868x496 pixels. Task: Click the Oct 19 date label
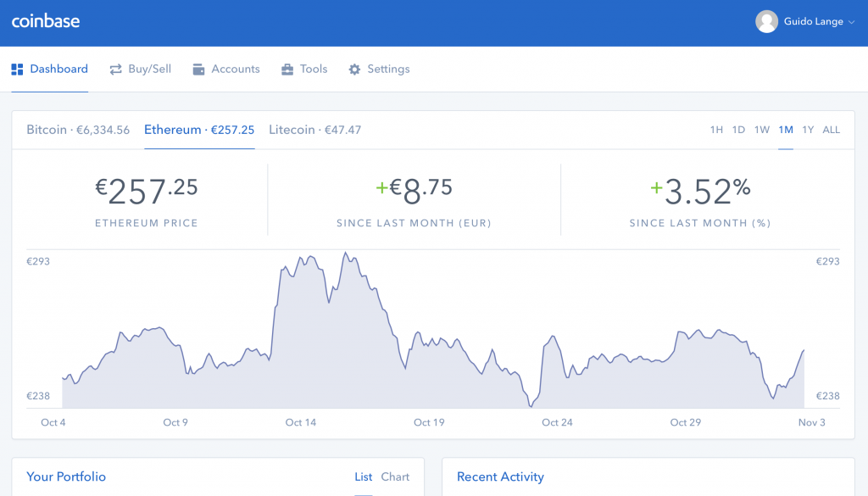(x=429, y=422)
